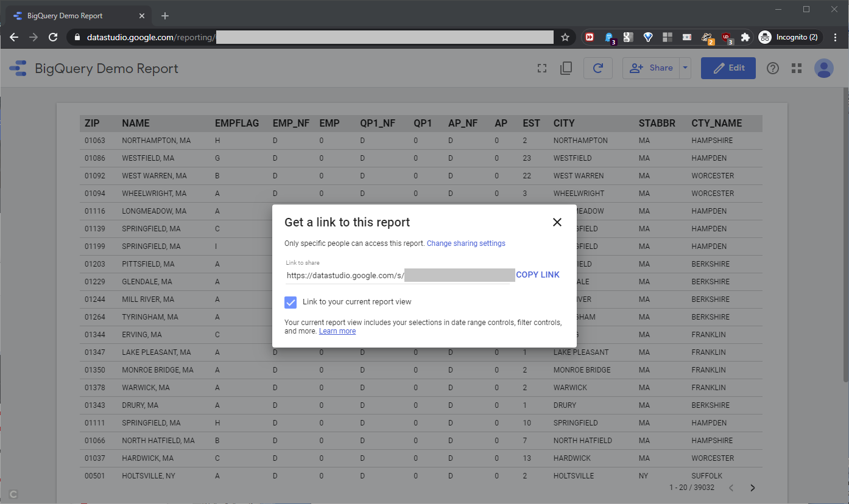Sort table by QP1_NF column header
849x504 pixels.
[378, 123]
